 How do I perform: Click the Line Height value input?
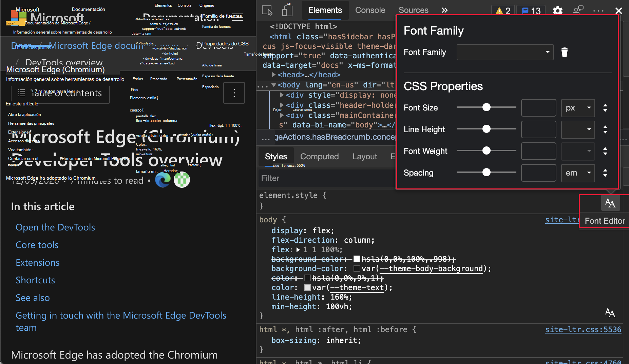[x=538, y=129]
